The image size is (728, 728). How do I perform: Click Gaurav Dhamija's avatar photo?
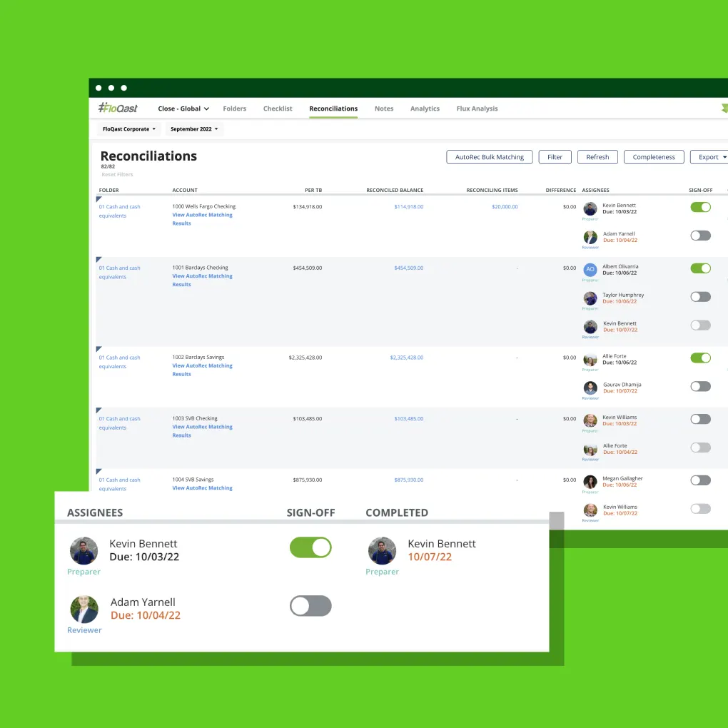tap(590, 388)
